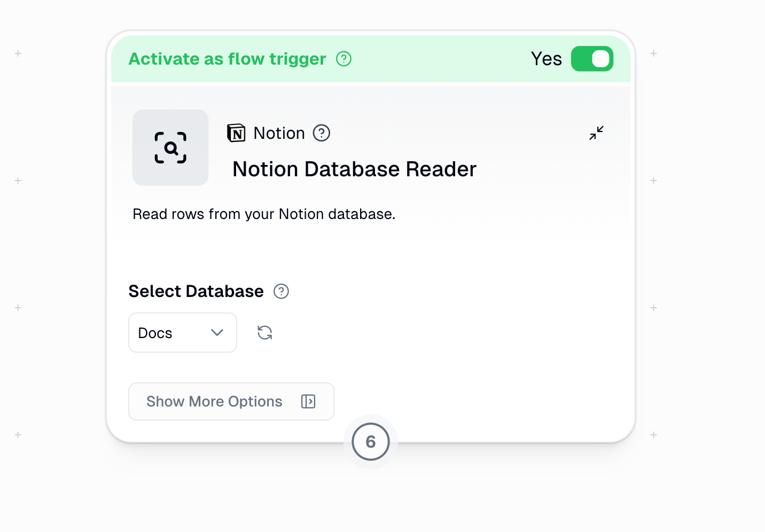Click the Notion Database Reader title
This screenshot has width=765, height=532.
[x=354, y=169]
